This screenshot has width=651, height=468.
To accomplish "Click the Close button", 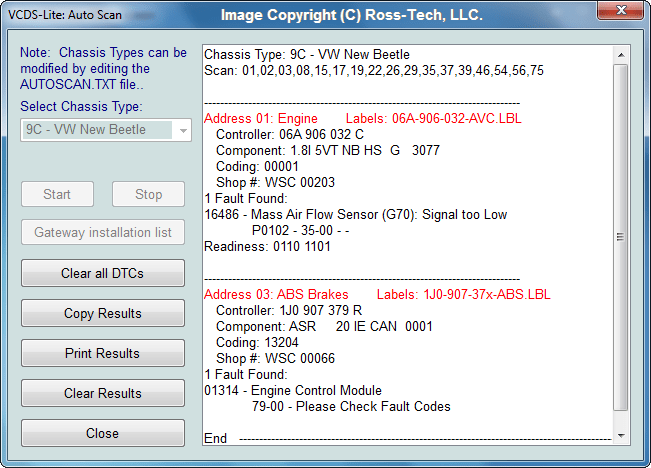I will (103, 433).
